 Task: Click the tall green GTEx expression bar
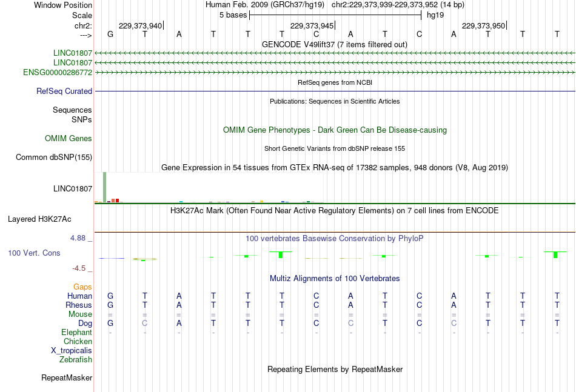click(x=105, y=187)
